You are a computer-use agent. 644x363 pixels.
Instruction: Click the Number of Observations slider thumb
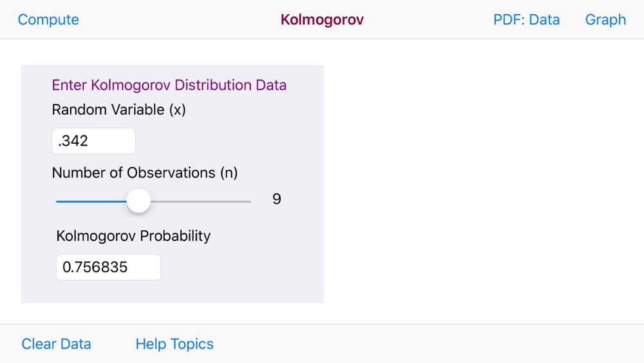click(138, 201)
